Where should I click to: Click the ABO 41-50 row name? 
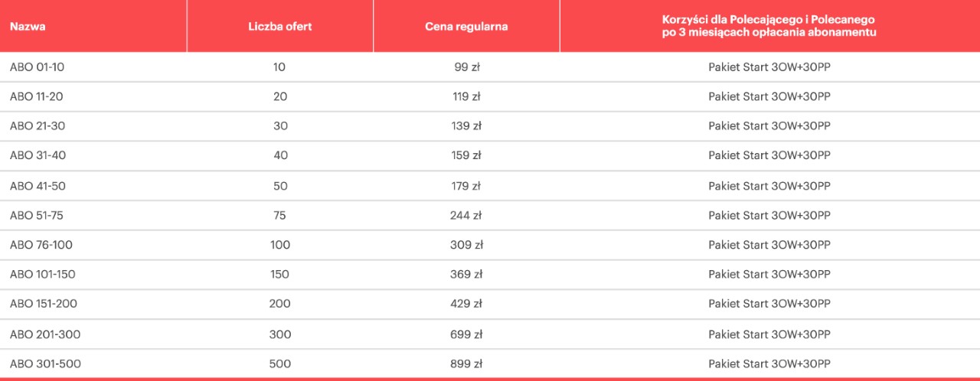[38, 186]
